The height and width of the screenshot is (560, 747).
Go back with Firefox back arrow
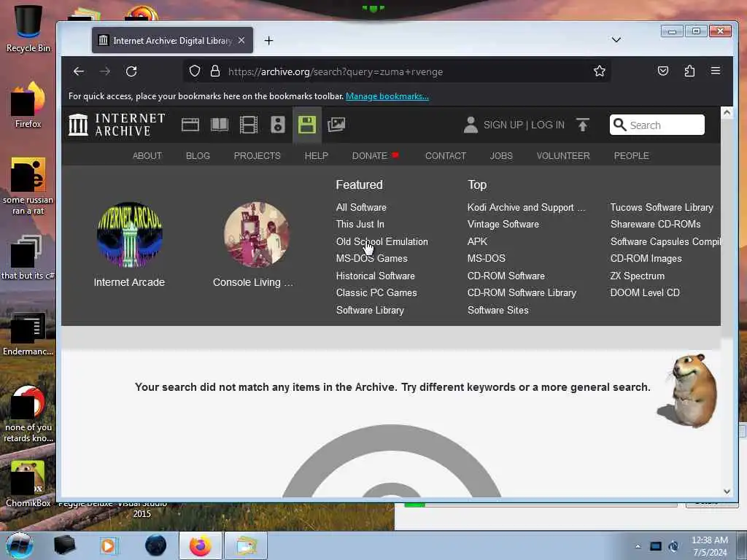79,71
